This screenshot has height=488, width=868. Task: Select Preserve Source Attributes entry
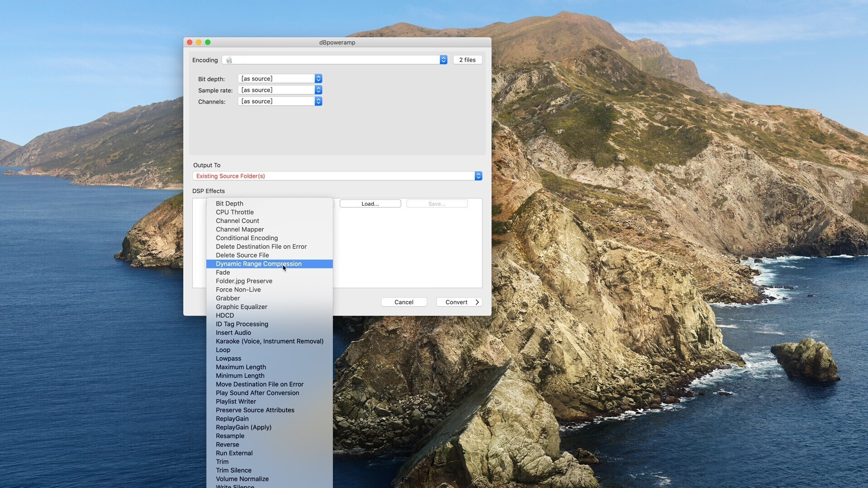[x=269, y=410]
